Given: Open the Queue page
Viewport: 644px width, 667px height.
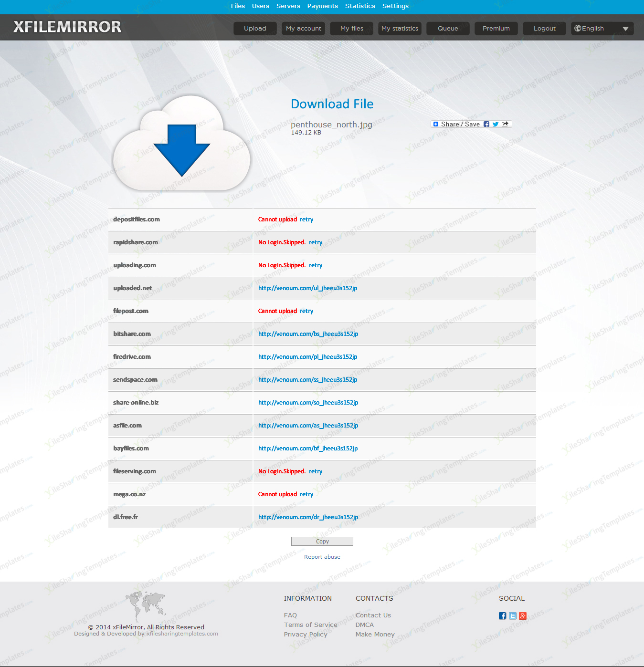Looking at the screenshot, I should [448, 29].
